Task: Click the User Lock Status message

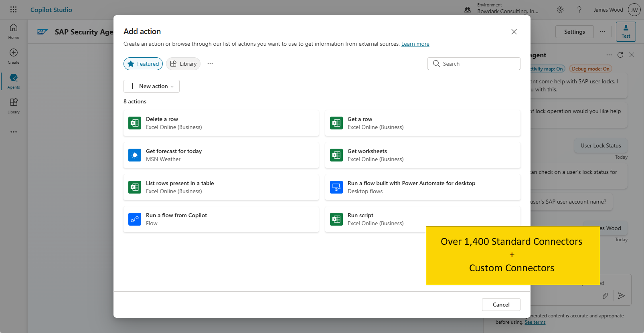Action: (x=601, y=145)
